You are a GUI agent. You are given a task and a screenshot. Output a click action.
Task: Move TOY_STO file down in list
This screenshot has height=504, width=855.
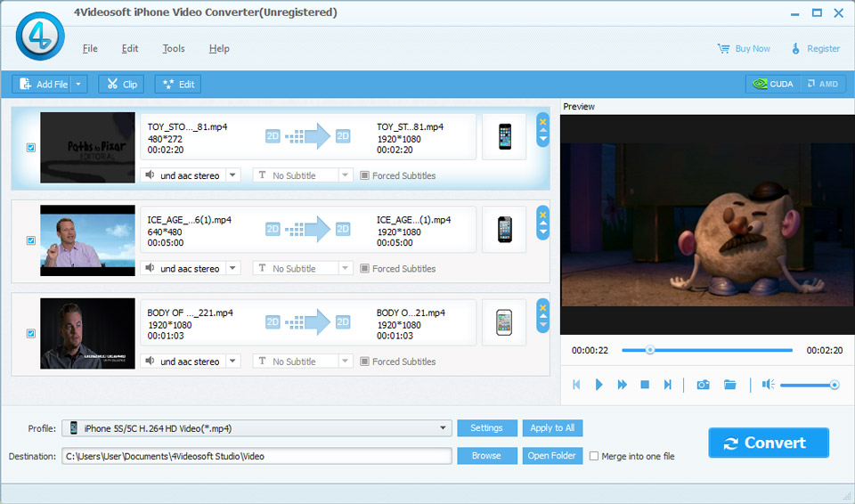543,139
